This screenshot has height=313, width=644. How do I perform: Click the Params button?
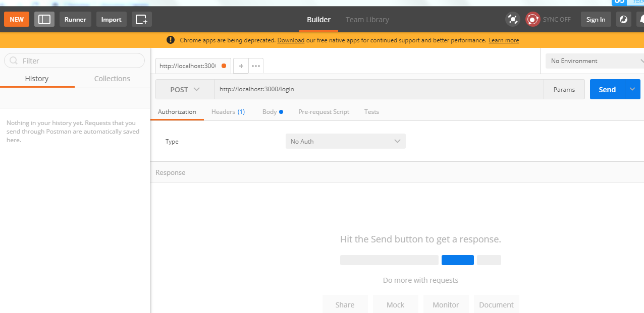click(x=564, y=89)
